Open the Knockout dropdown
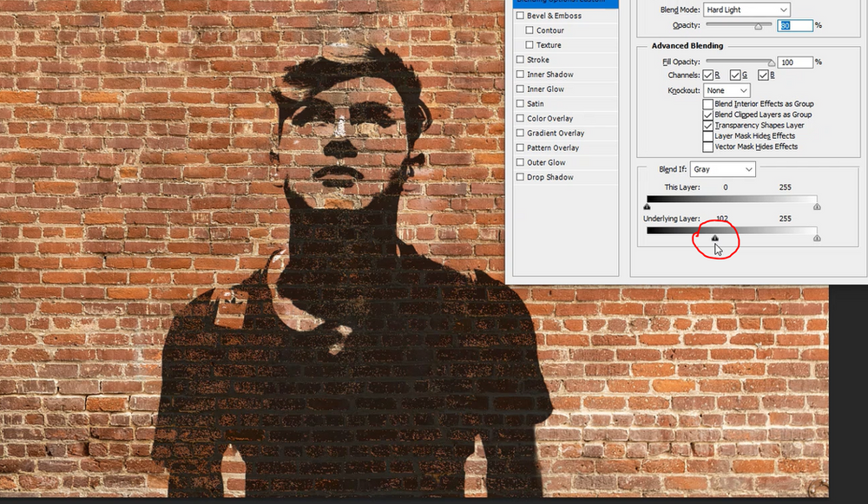868x504 pixels. (x=726, y=89)
